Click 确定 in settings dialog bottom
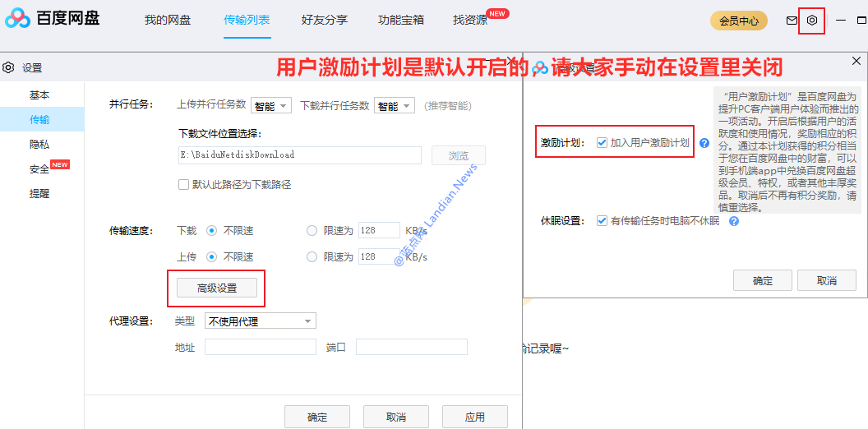Viewport: 868px width, 429px height. point(317,417)
